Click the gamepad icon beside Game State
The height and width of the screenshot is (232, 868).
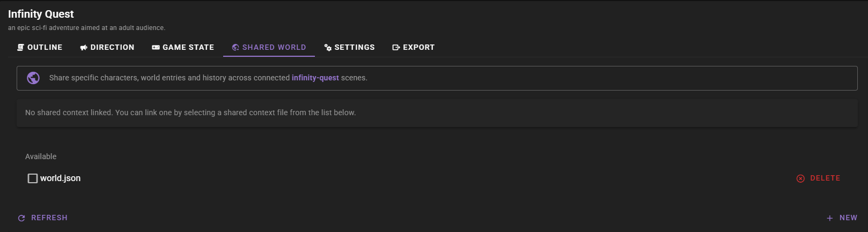coord(156,48)
